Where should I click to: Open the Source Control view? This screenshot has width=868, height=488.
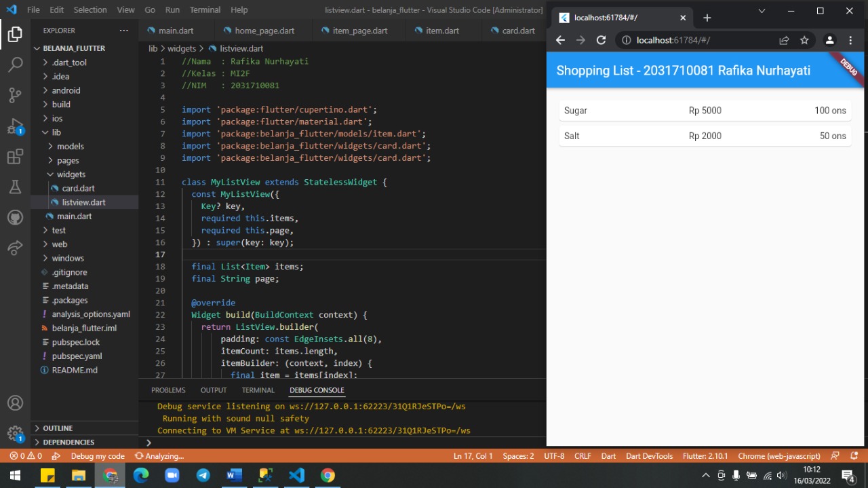[15, 95]
